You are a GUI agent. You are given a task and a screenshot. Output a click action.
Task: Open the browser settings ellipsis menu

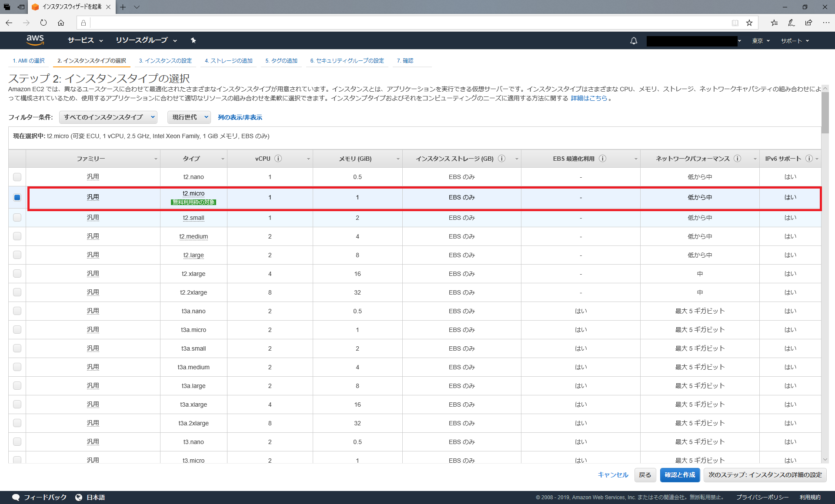pos(826,23)
